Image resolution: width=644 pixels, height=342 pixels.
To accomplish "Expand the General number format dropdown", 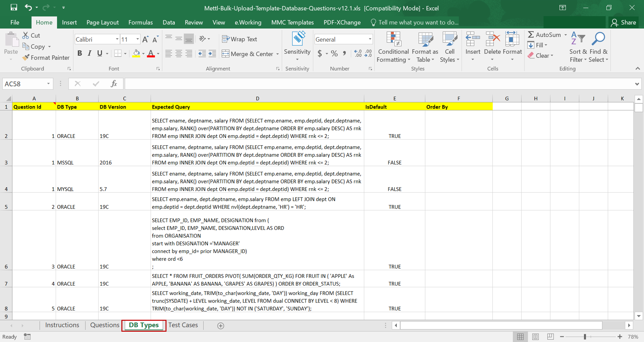I will (x=370, y=39).
